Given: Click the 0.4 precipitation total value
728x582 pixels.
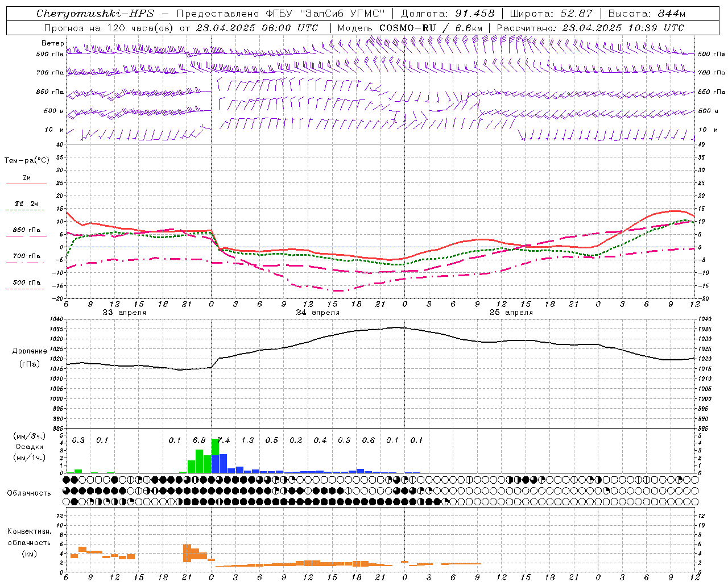Looking at the screenshot, I should click(320, 440).
